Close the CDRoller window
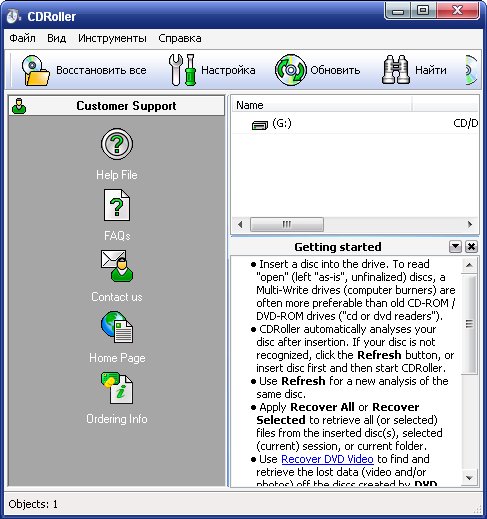The image size is (487, 519). (457, 11)
